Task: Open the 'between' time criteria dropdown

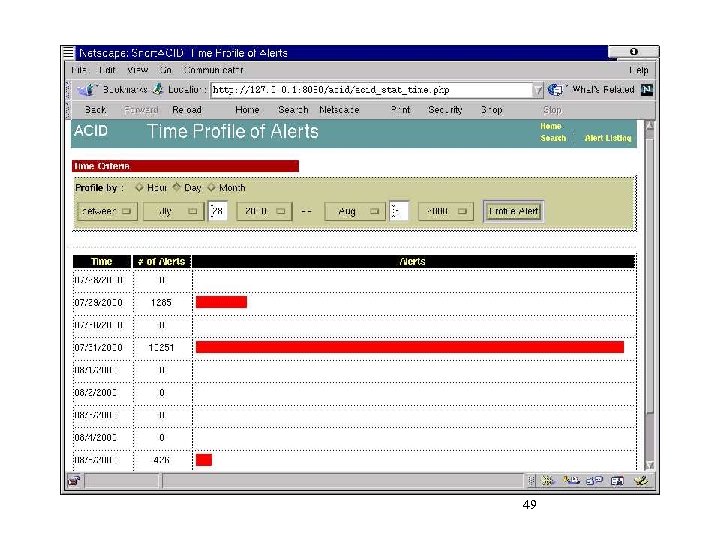Action: (107, 211)
